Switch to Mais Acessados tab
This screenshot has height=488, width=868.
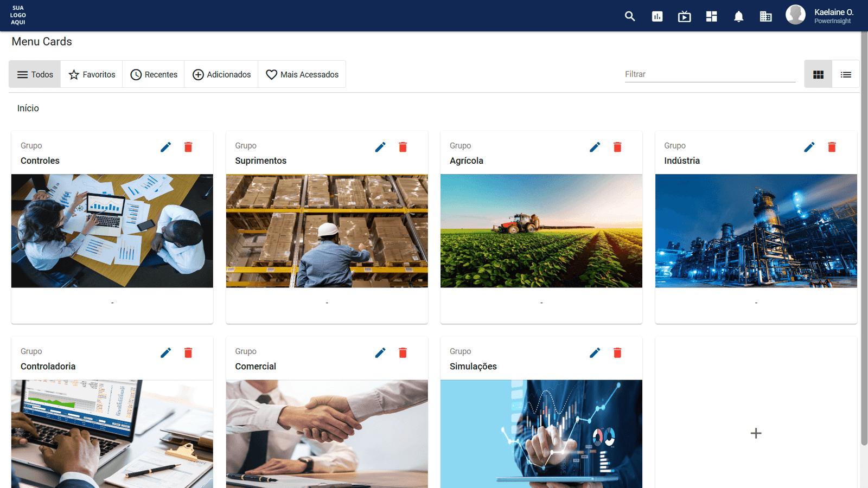click(x=302, y=74)
